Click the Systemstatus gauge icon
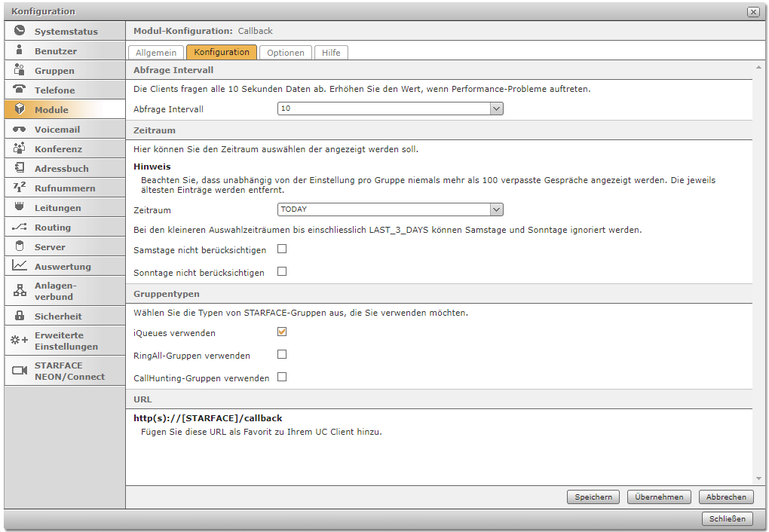The image size is (769, 532). tap(20, 32)
